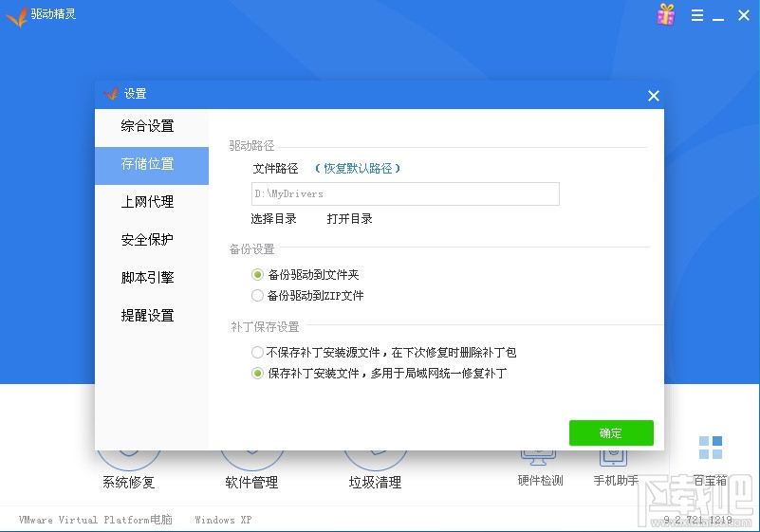Close the 驱动精灵 main window
The image size is (760, 532).
pos(744,15)
